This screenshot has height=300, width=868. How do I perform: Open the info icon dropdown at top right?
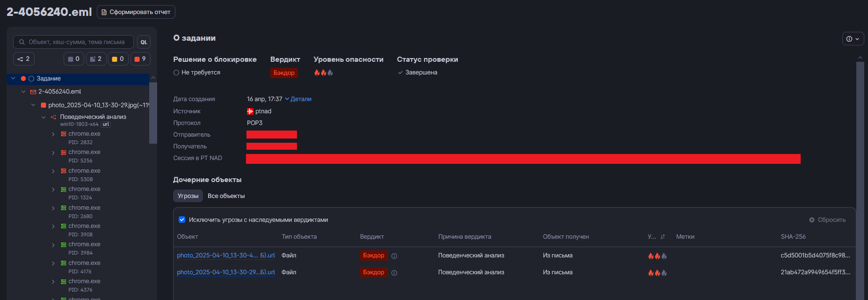[853, 39]
